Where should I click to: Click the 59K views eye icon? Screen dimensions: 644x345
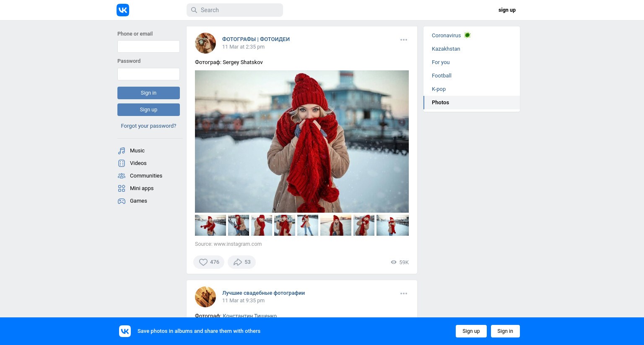pos(394,262)
